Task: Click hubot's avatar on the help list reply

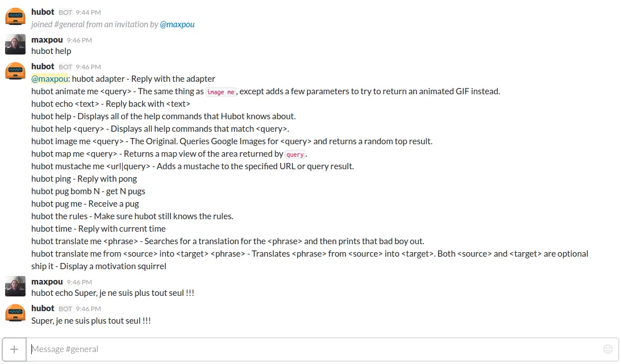Action: (15, 71)
